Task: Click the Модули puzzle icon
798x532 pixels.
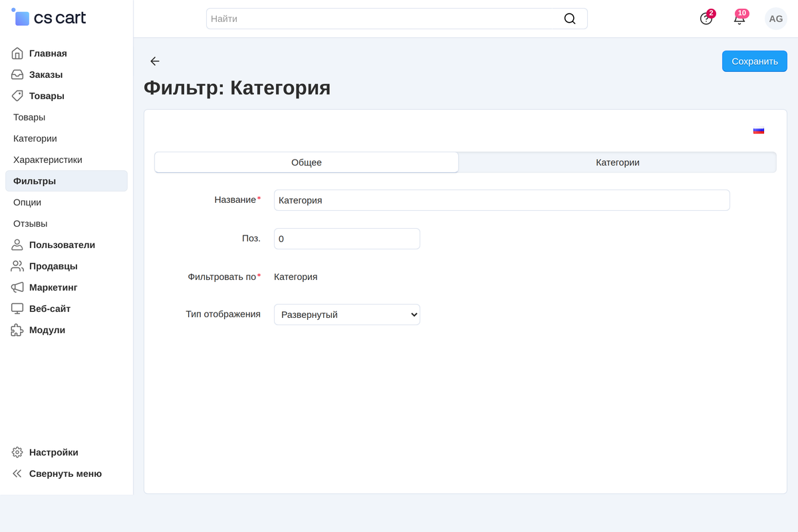Action: click(17, 330)
